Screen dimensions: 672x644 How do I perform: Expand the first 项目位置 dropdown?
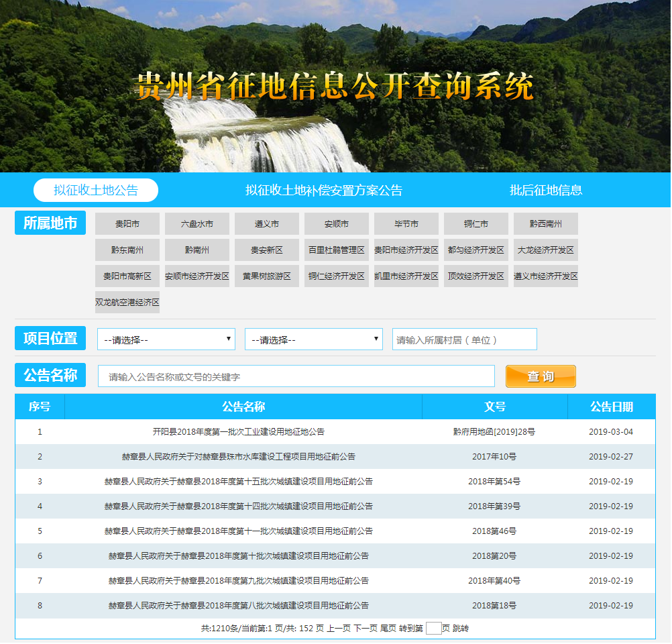[166, 339]
